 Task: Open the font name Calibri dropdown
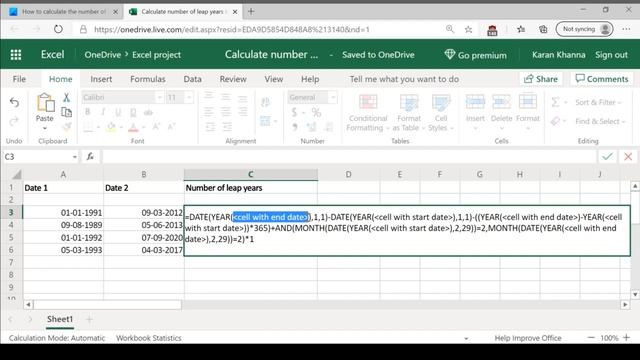(x=160, y=97)
